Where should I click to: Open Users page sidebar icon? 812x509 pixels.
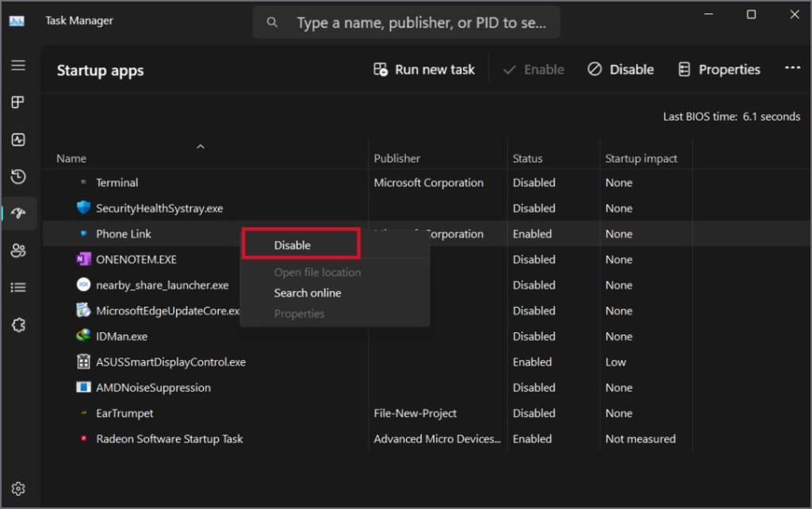[18, 251]
